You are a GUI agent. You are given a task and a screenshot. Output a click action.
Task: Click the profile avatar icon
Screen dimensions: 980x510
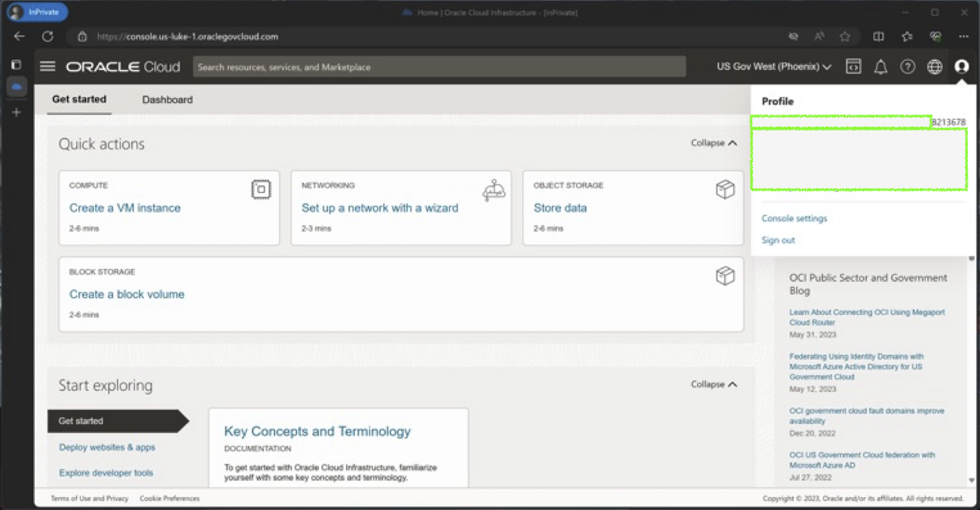961,67
